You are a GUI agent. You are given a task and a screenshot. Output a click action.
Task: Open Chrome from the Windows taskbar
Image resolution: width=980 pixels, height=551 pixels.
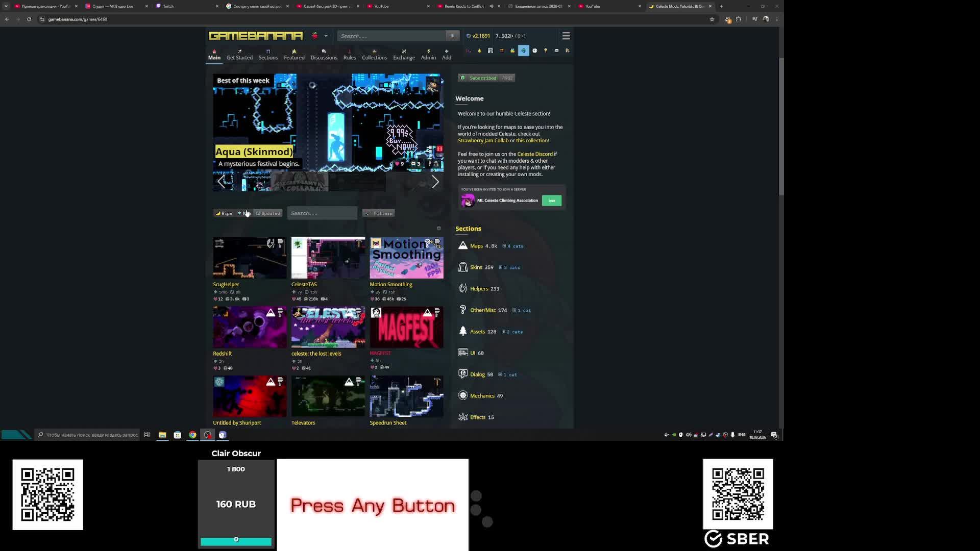[192, 435]
